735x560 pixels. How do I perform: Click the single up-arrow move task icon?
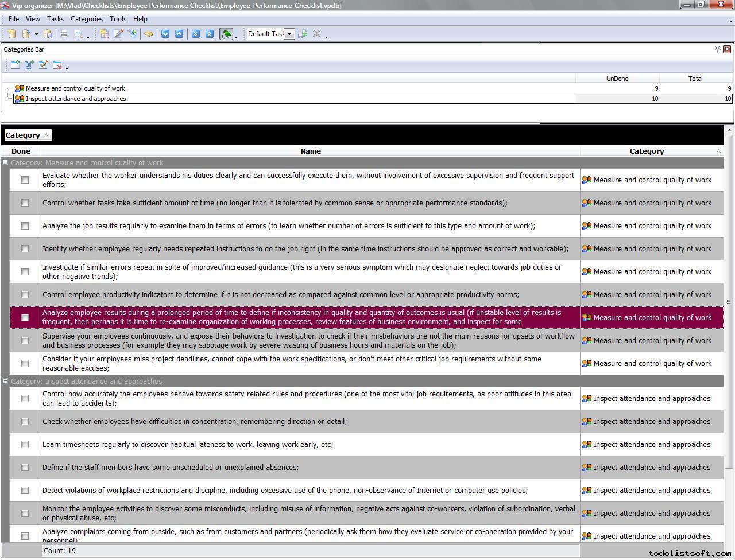pyautogui.click(x=179, y=34)
